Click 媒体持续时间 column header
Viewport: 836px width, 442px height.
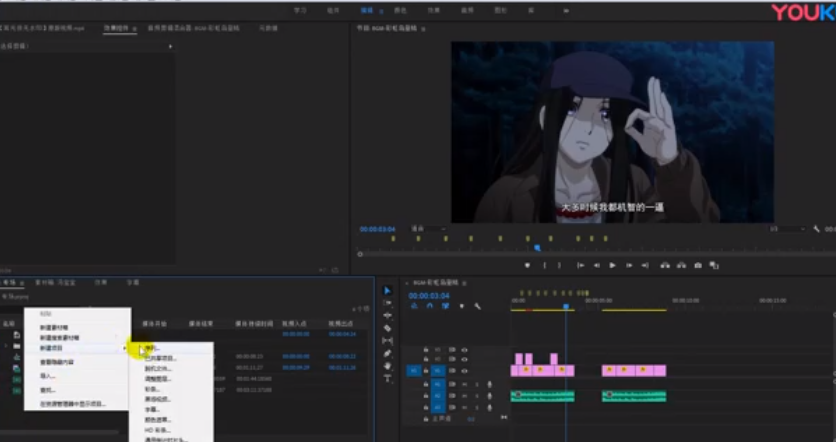(x=254, y=324)
